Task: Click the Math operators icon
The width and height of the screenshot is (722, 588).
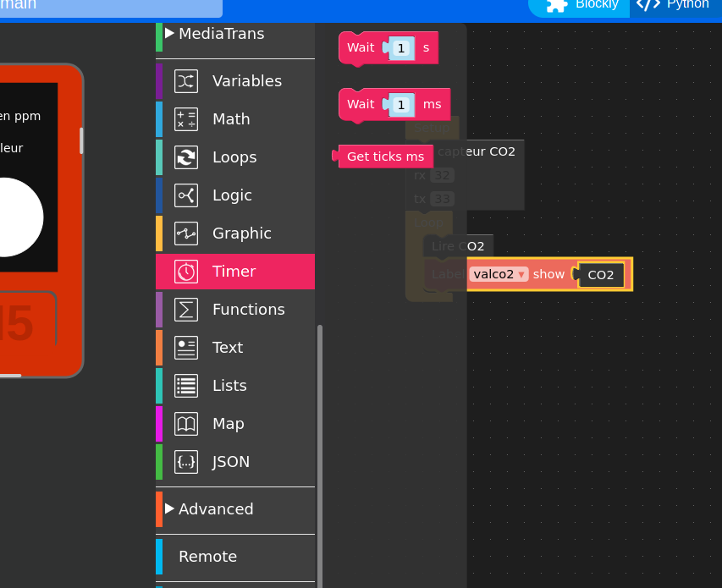Action: click(x=186, y=119)
